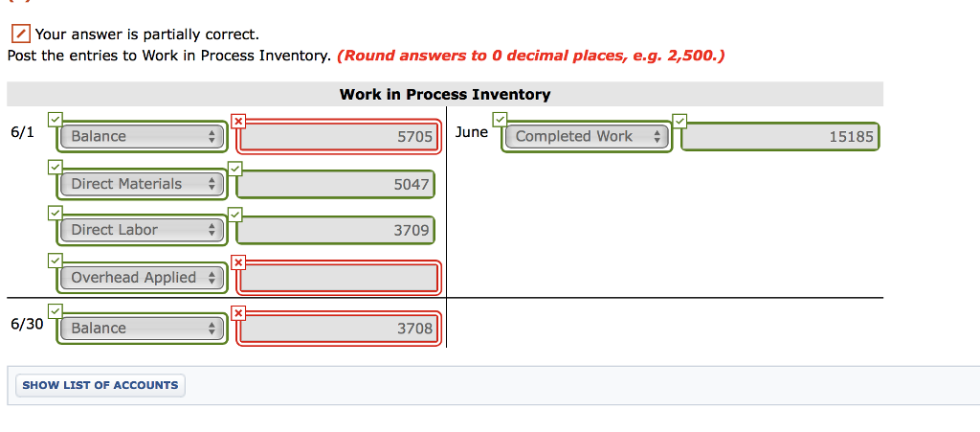
Task: Click the 3708 ending balance field
Action: [339, 329]
